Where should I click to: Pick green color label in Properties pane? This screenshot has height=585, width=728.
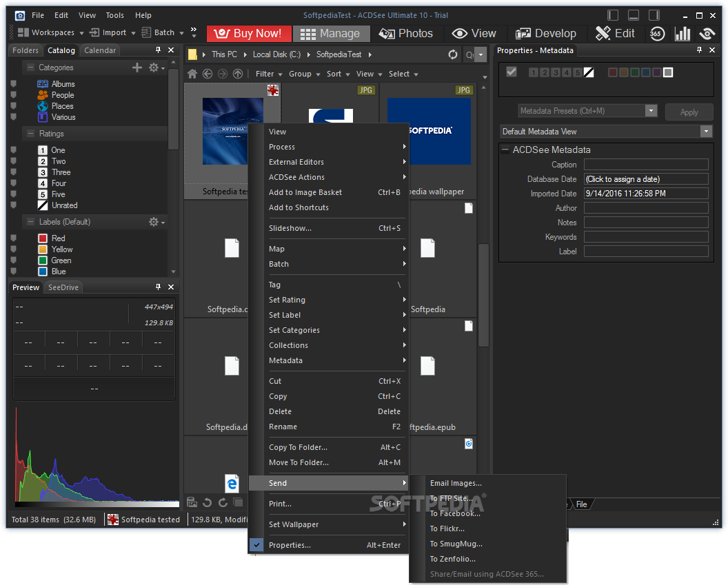tap(635, 72)
